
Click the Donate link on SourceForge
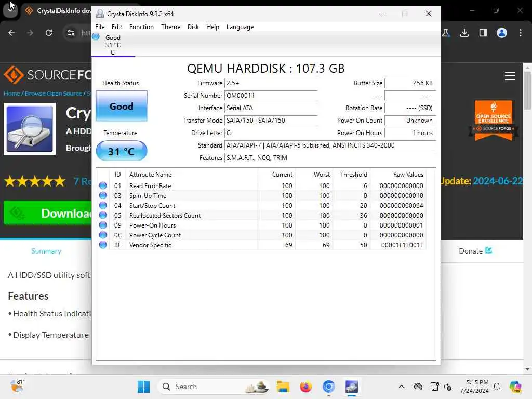pyautogui.click(x=475, y=251)
